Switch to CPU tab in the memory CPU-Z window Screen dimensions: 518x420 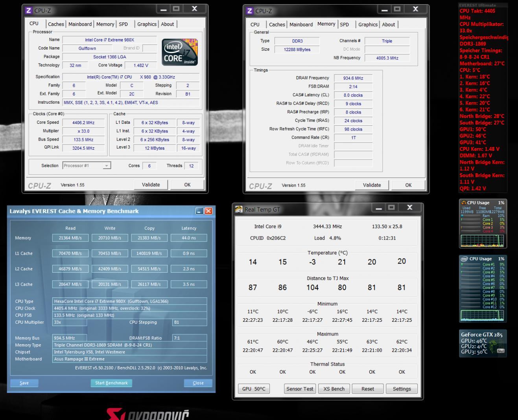[x=255, y=24]
